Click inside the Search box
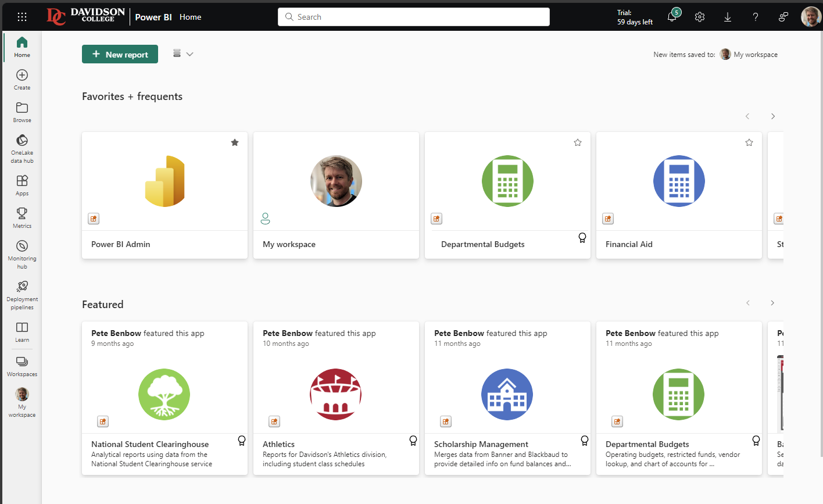 414,17
